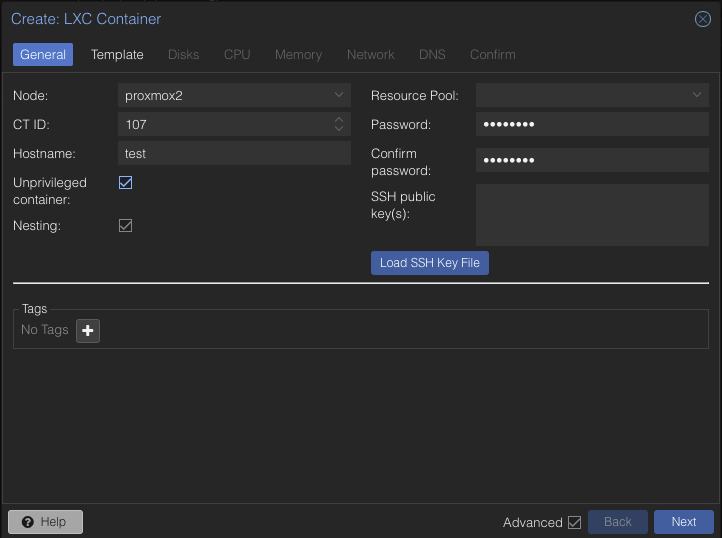The width and height of the screenshot is (722, 538).
Task: Click the Back button in the footer
Action: coord(617,522)
